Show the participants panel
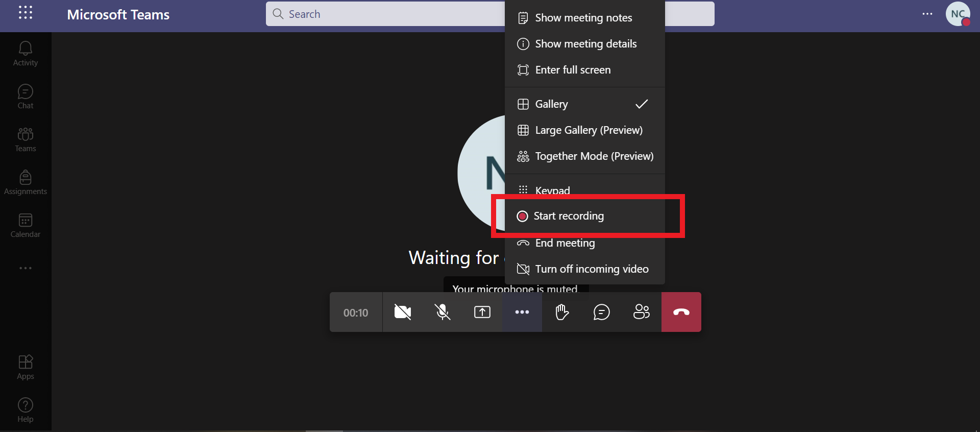This screenshot has height=432, width=980. [642, 312]
